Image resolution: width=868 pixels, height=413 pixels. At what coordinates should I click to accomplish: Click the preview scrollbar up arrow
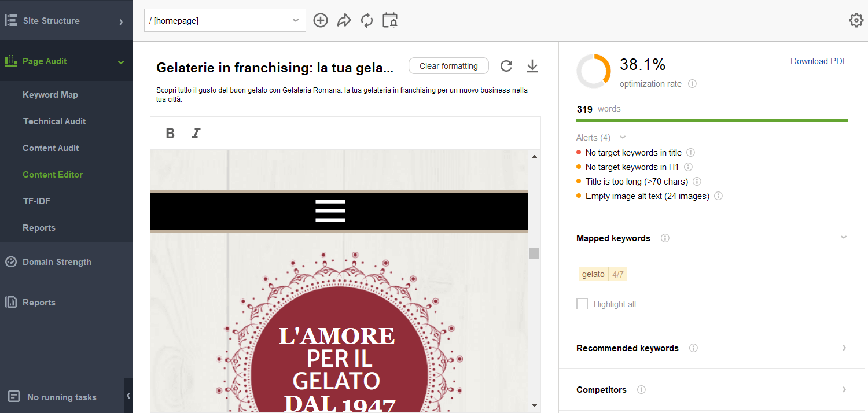click(534, 156)
